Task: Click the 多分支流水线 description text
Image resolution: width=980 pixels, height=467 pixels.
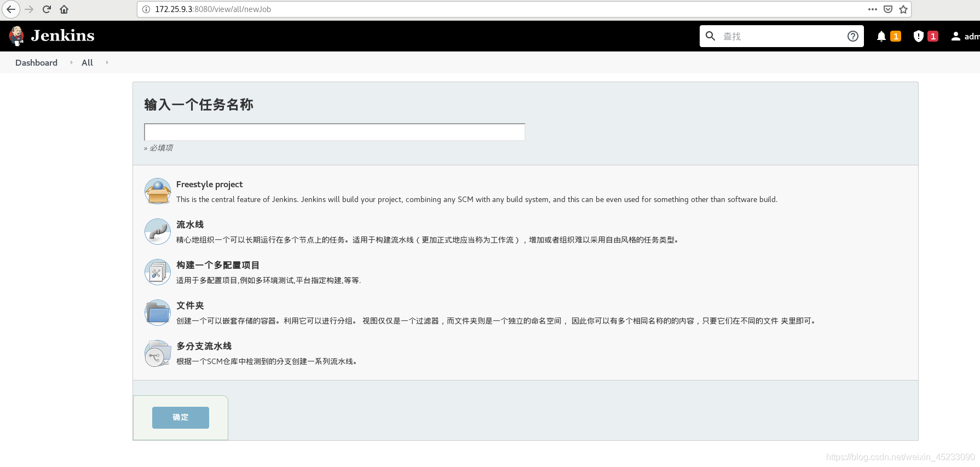Action: 267,361
